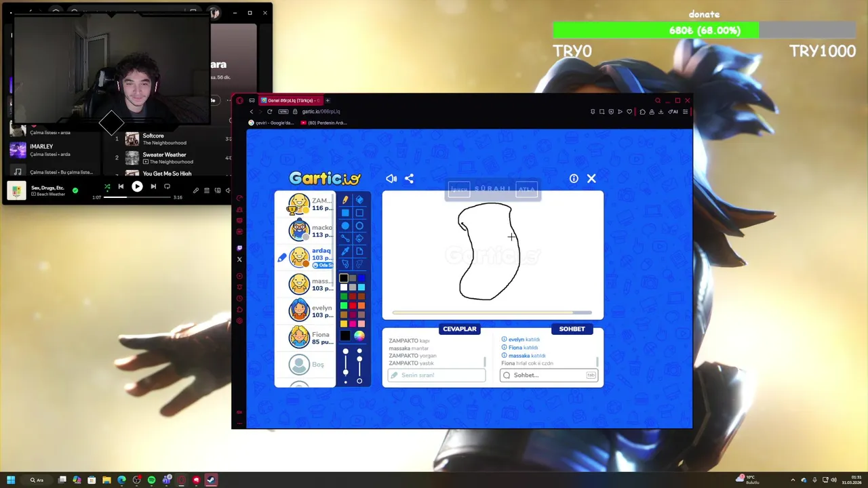Toggle shuffle in Spotify player
868x488 pixels.
106,186
